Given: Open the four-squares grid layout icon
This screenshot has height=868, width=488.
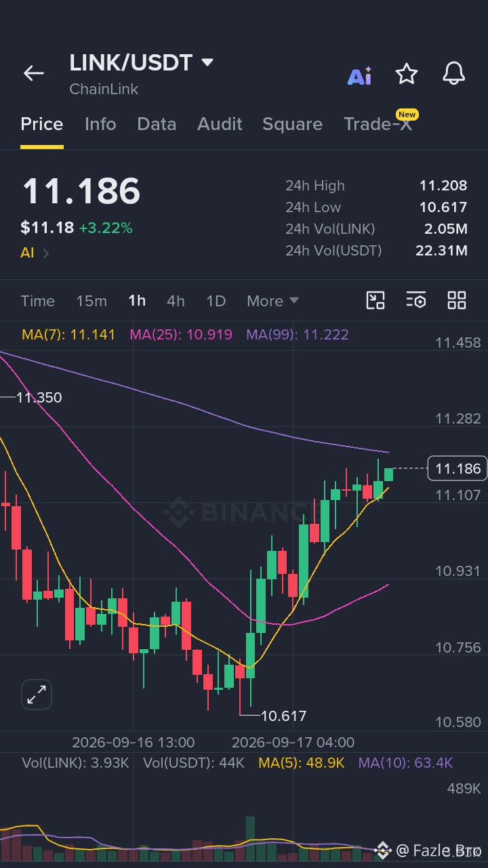Looking at the screenshot, I should click(457, 300).
